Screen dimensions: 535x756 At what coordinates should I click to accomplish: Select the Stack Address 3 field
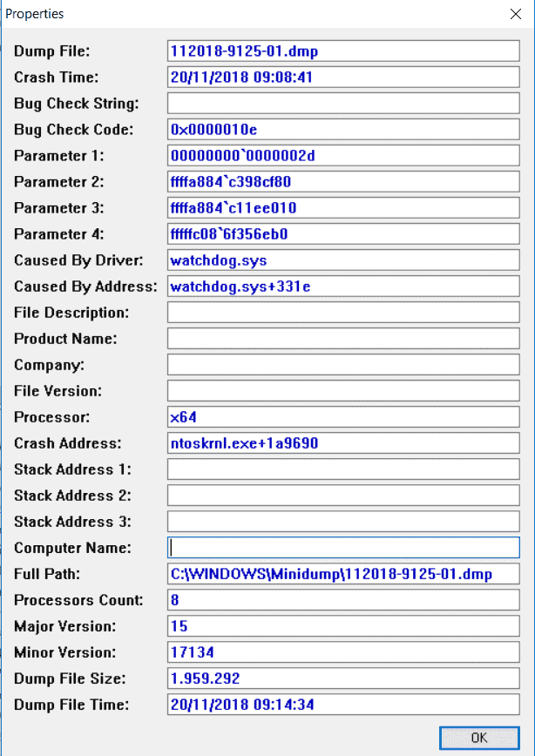343,521
